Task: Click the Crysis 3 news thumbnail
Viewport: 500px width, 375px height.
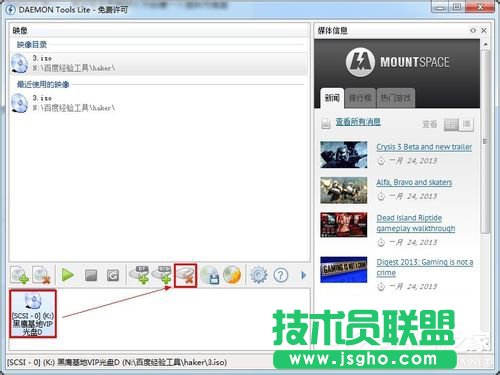Action: pos(344,155)
